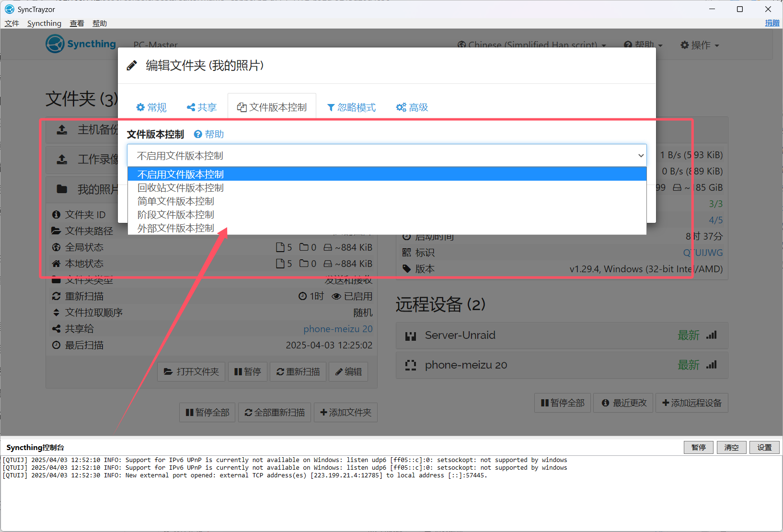Open the 高级 tab
Image resolution: width=783 pixels, height=532 pixels.
(412, 107)
